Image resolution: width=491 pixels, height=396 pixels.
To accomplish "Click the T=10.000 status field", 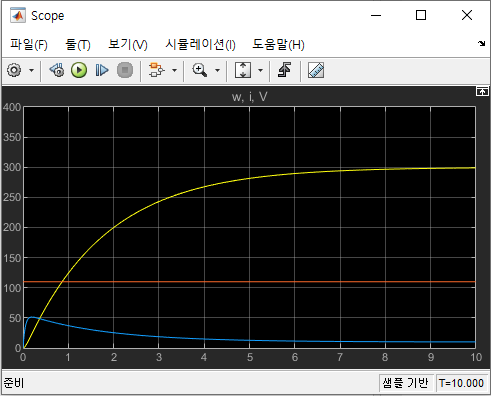I will pyautogui.click(x=461, y=383).
